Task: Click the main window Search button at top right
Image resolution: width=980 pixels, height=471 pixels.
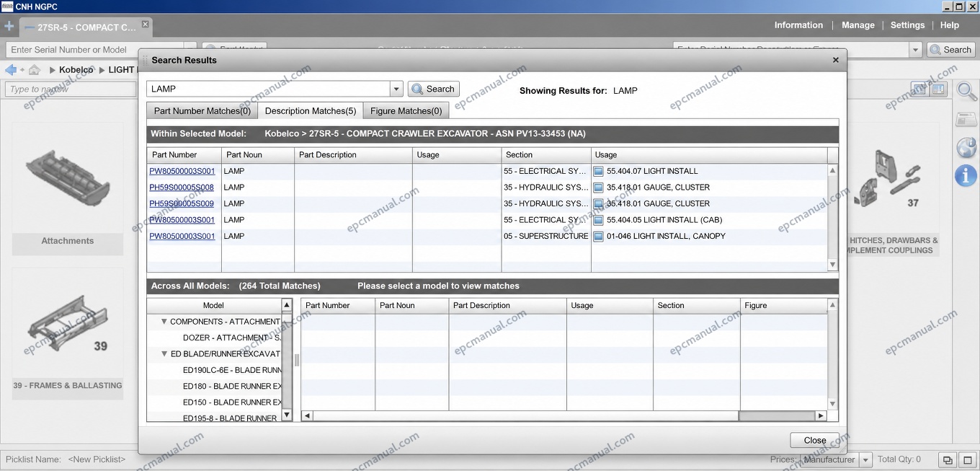Action: [950, 50]
